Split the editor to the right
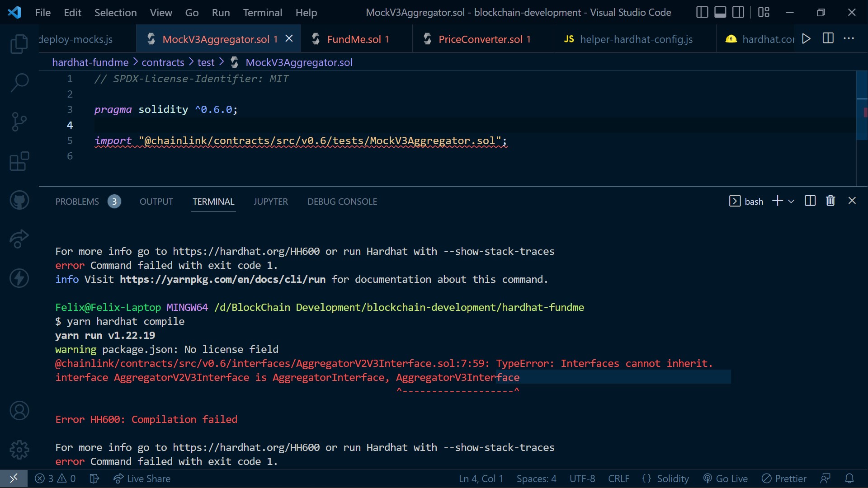 coord(828,38)
